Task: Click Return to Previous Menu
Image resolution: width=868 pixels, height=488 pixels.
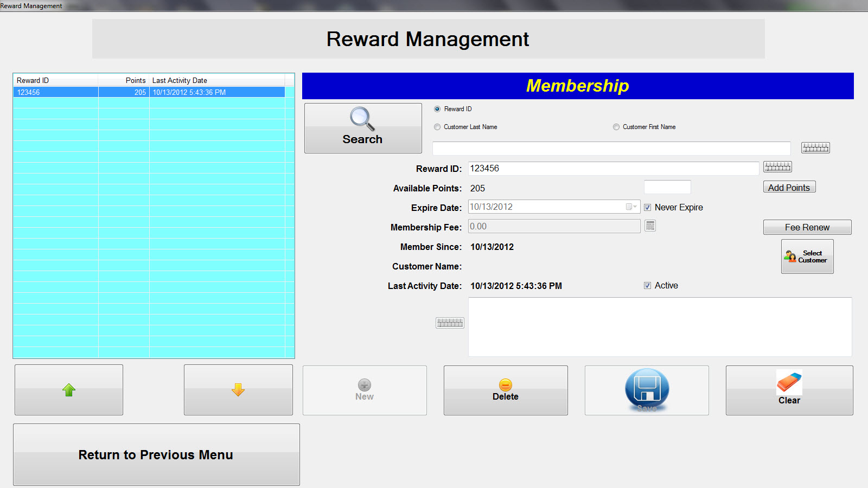Action: click(156, 454)
